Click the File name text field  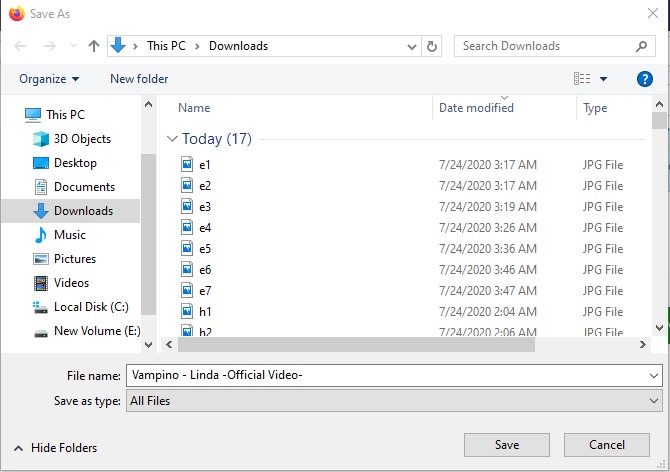387,375
